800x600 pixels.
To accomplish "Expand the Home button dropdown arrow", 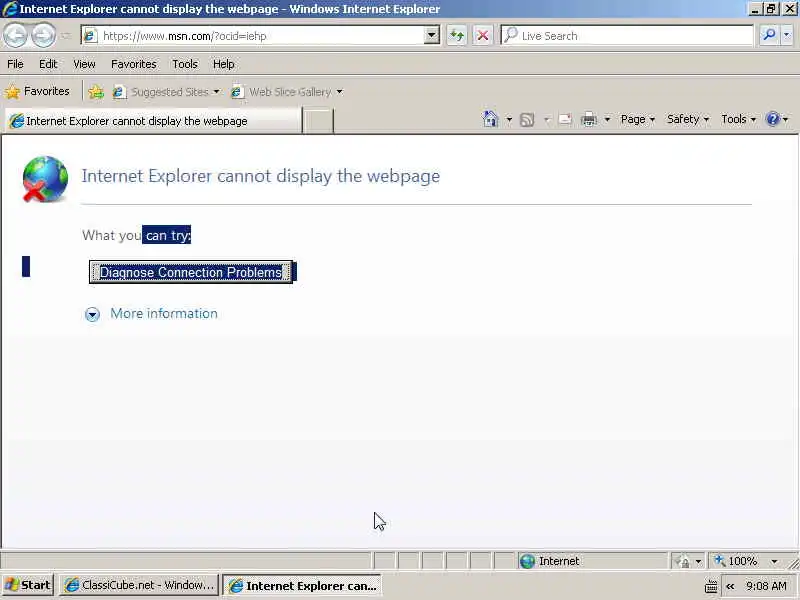I will click(x=509, y=120).
